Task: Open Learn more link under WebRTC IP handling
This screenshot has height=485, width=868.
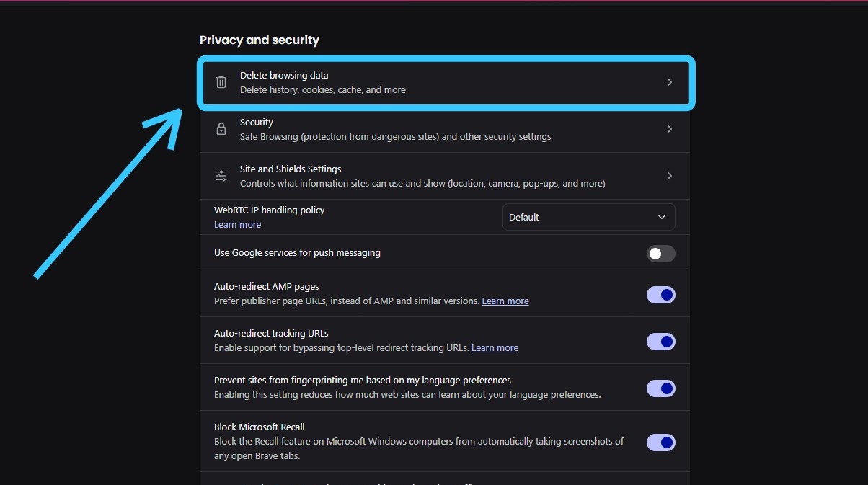Action: [x=237, y=225]
